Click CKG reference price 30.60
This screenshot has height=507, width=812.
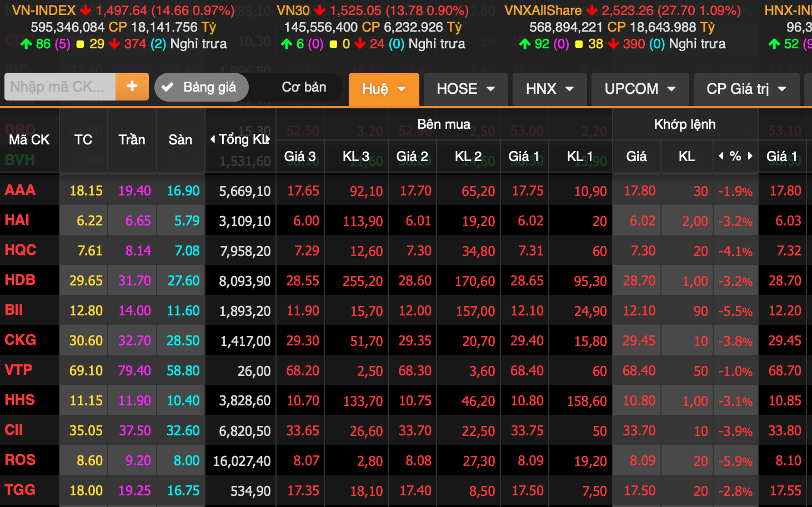click(86, 340)
